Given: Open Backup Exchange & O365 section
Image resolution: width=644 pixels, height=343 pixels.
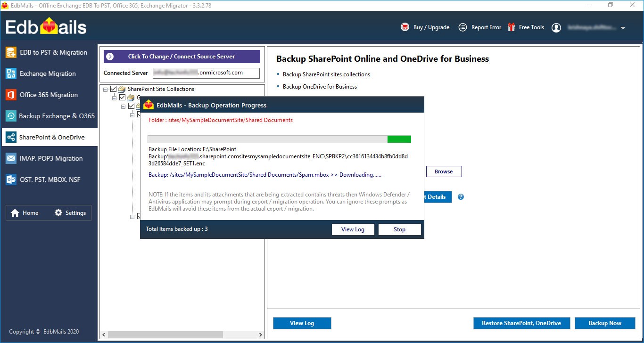Looking at the screenshot, I should tap(49, 116).
